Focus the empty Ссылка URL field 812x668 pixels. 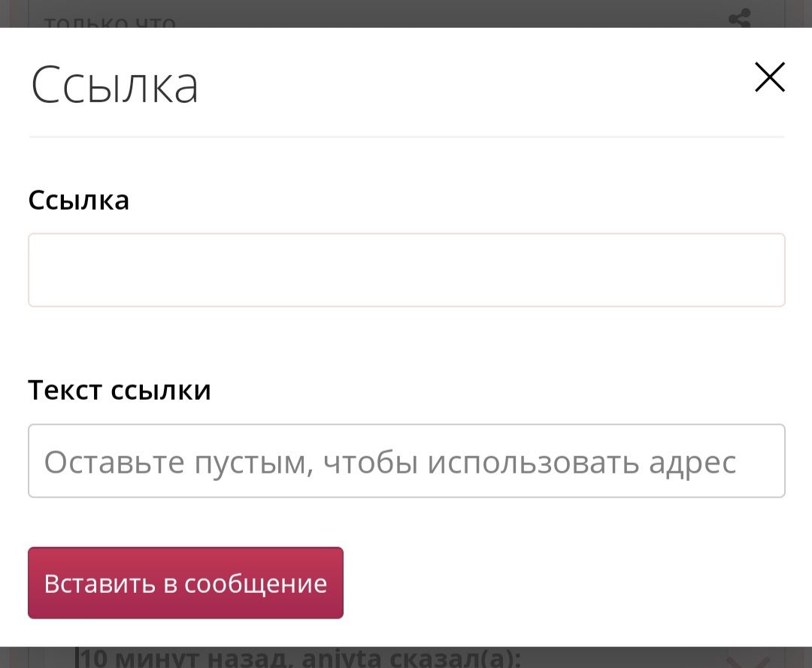coord(406,270)
